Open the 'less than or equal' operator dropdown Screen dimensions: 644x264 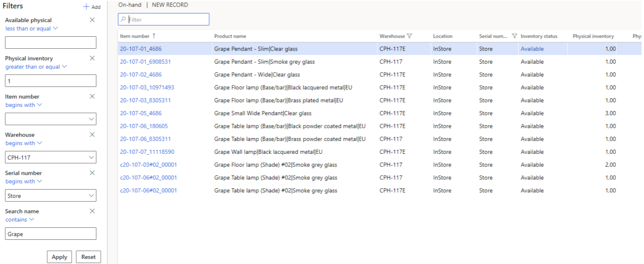[31, 28]
